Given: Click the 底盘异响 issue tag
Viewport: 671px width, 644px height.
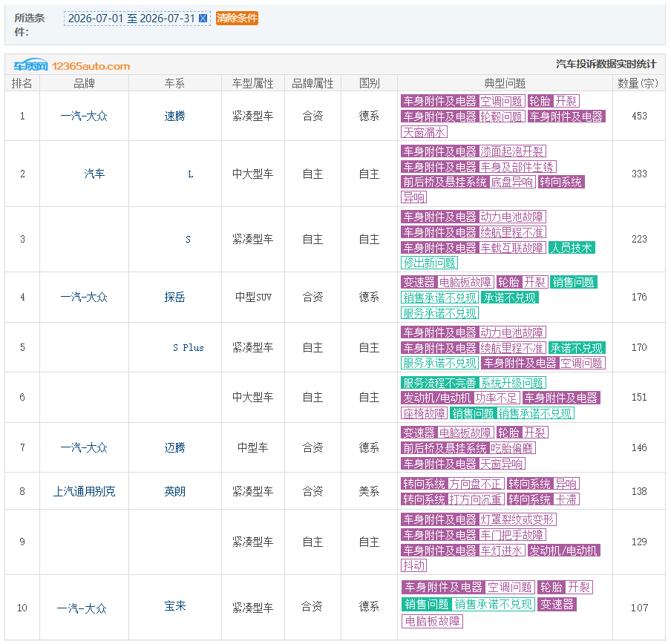Looking at the screenshot, I should point(512,183).
